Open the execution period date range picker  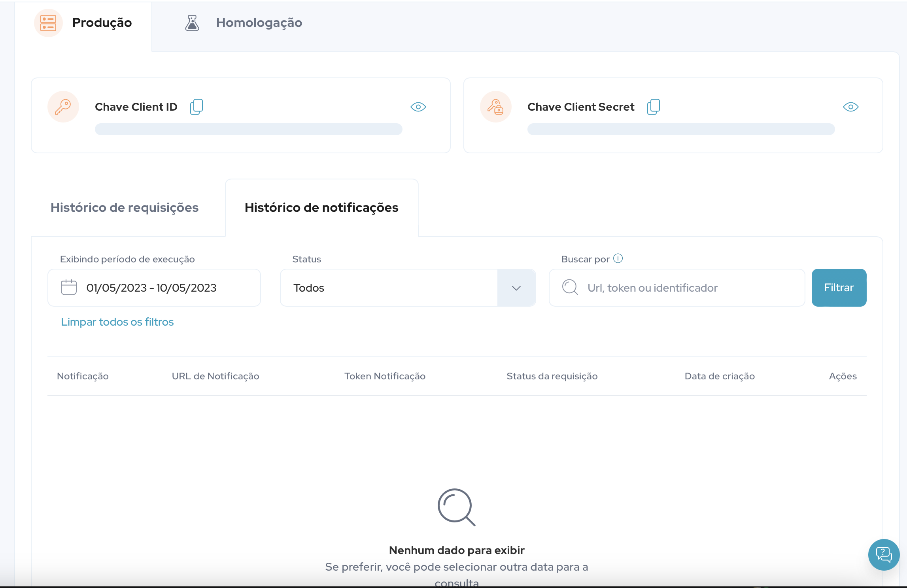point(154,288)
